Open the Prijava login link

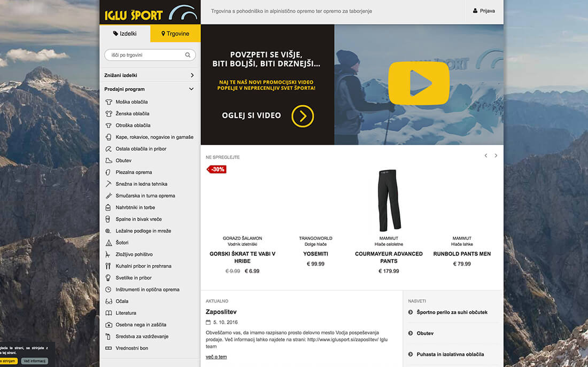tap(484, 11)
